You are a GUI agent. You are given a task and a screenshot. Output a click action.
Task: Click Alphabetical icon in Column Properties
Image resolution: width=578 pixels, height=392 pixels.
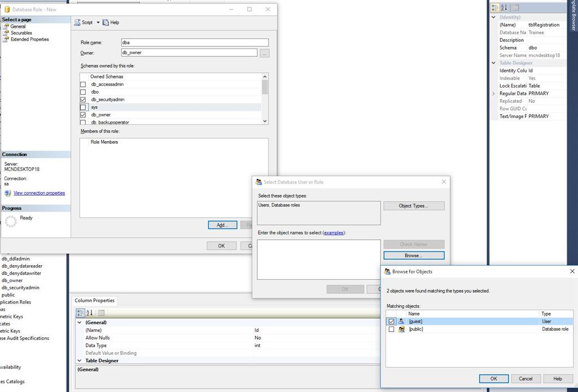point(89,313)
